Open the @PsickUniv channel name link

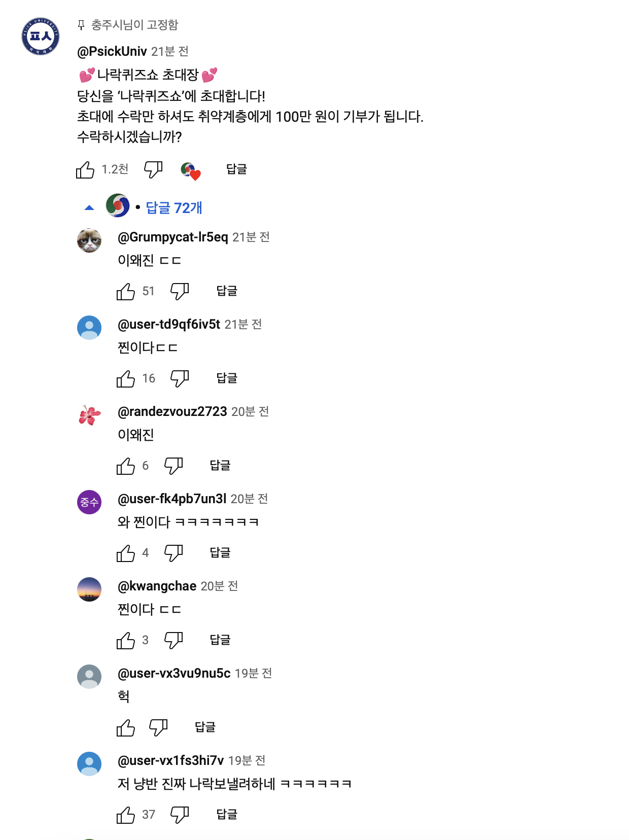(112, 51)
